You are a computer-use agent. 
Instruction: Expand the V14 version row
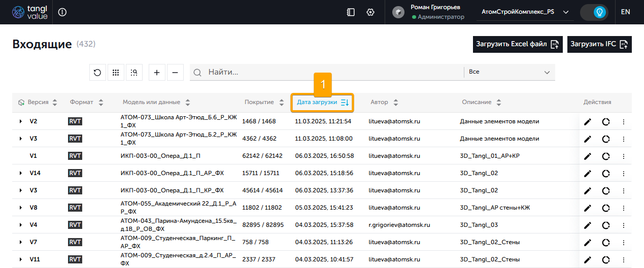click(21, 174)
